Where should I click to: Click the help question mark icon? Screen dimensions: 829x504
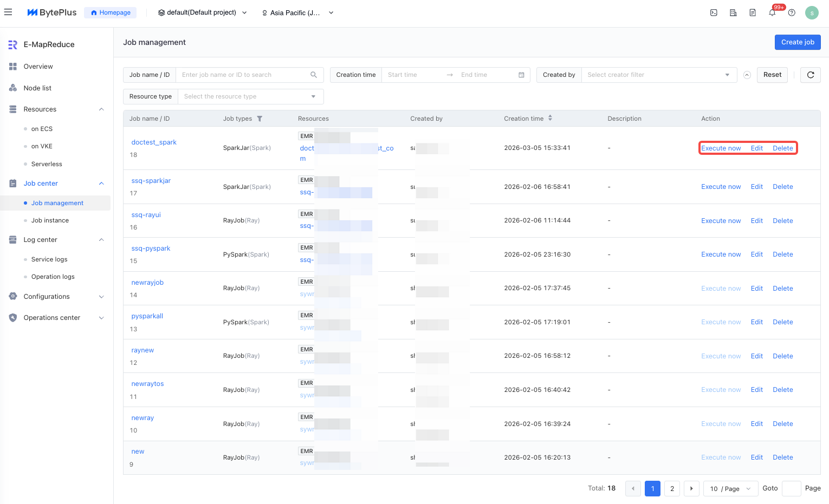click(x=792, y=13)
